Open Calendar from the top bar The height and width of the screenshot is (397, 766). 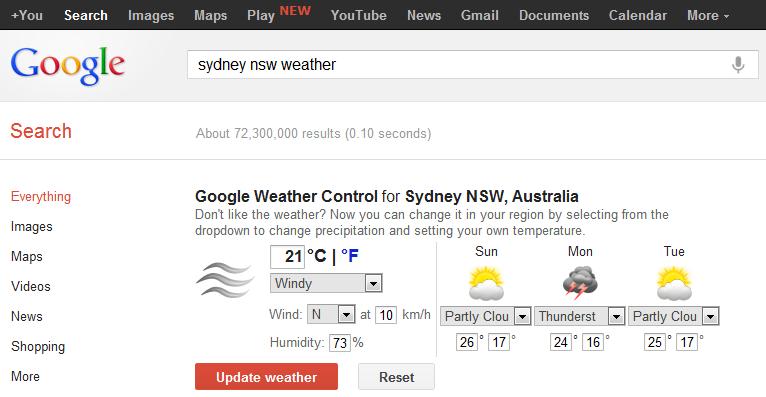pyautogui.click(x=638, y=16)
